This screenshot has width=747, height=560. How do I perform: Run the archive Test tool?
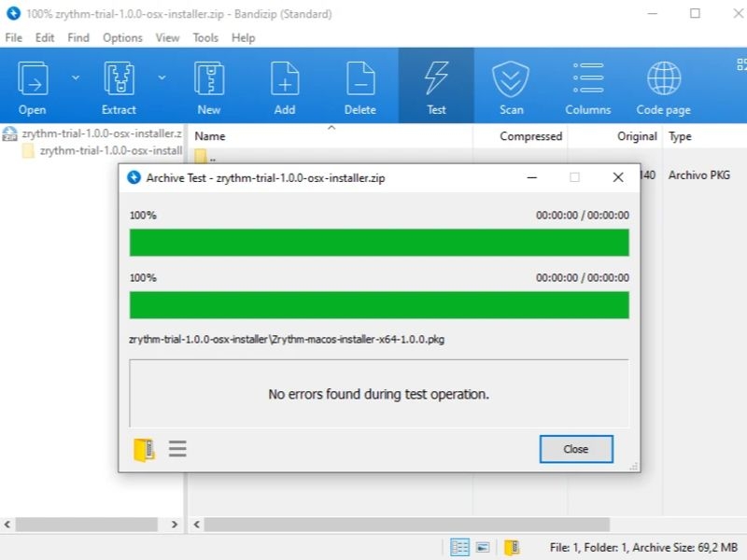[436, 88]
